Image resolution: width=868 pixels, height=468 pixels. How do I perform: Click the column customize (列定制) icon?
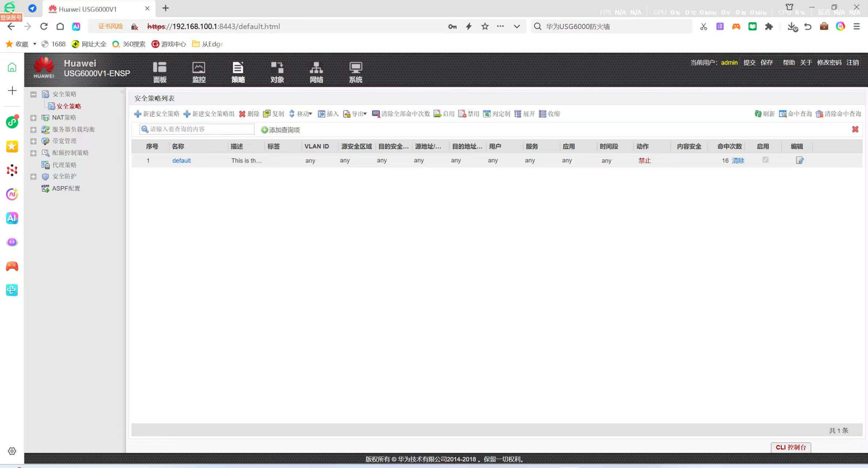point(487,114)
